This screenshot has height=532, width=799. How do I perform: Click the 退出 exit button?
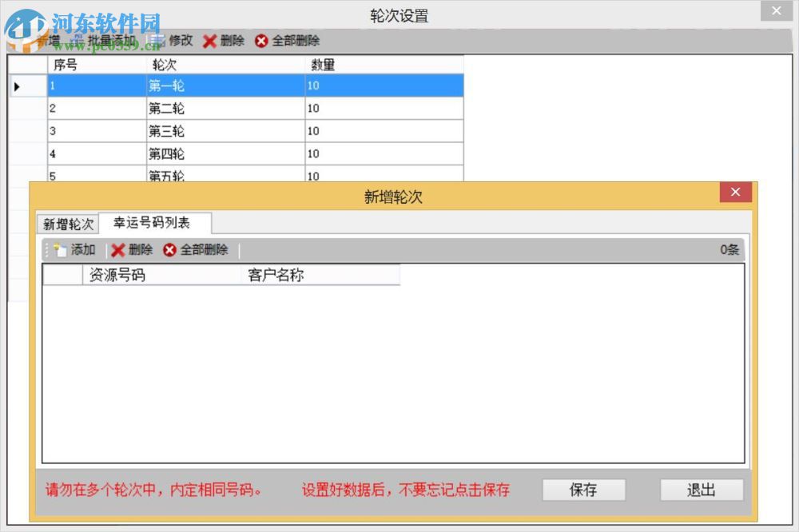[x=702, y=490]
